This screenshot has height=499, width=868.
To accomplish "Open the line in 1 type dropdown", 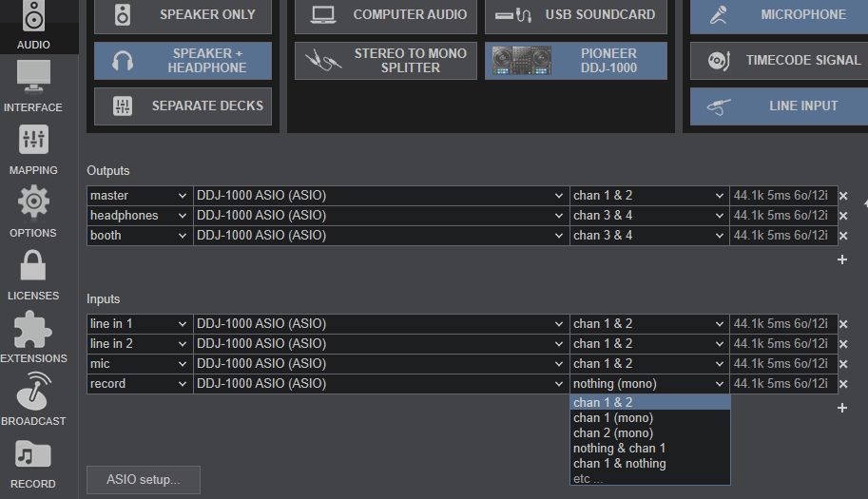I will point(140,323).
